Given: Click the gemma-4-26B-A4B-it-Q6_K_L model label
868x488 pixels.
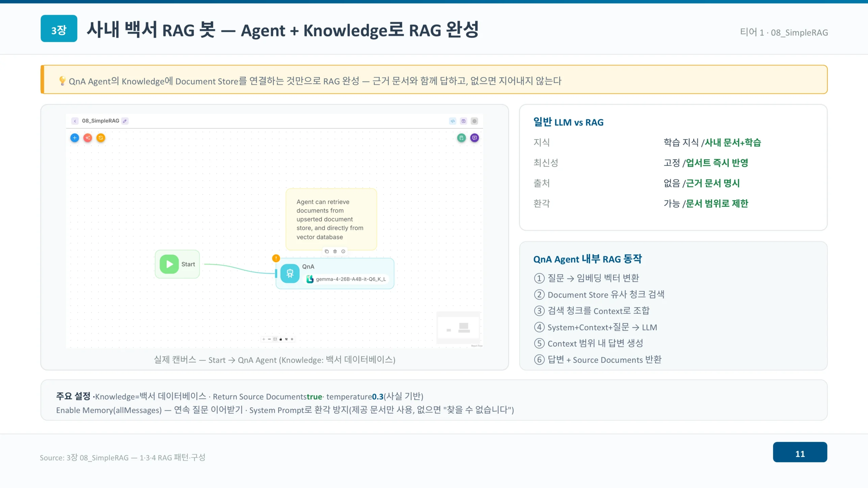Looking at the screenshot, I should coord(351,279).
